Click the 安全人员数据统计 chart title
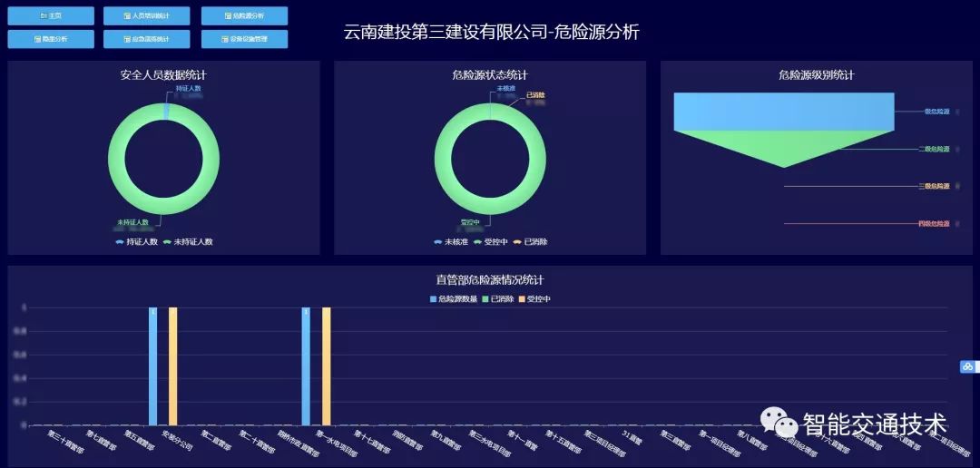This screenshot has height=468, width=980. [163, 75]
